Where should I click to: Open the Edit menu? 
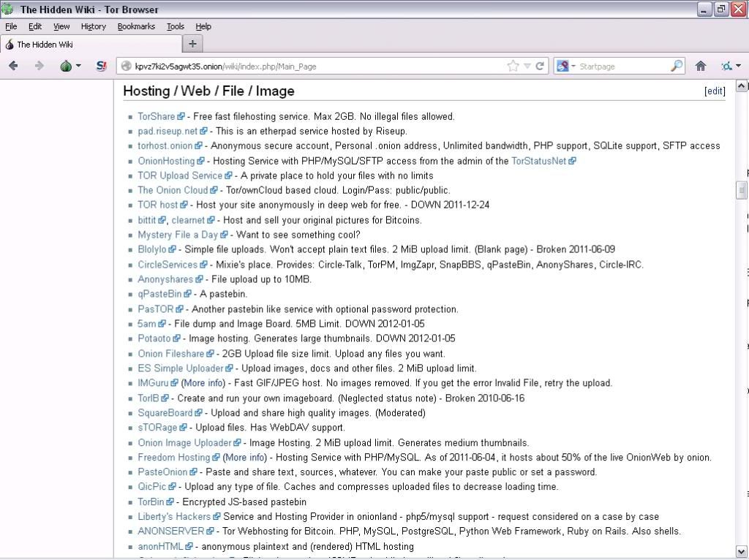pos(35,26)
